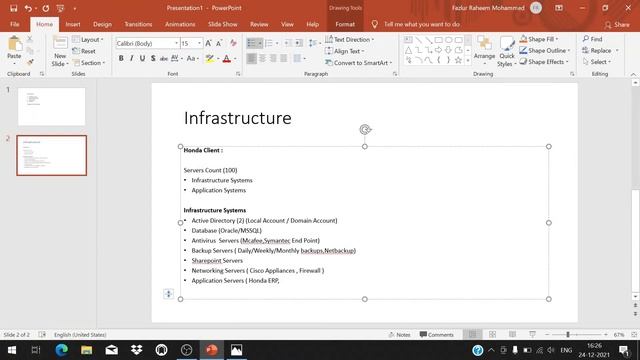The image size is (640, 360).
Task: Open the Shape Outline dropdown
Action: [545, 51]
